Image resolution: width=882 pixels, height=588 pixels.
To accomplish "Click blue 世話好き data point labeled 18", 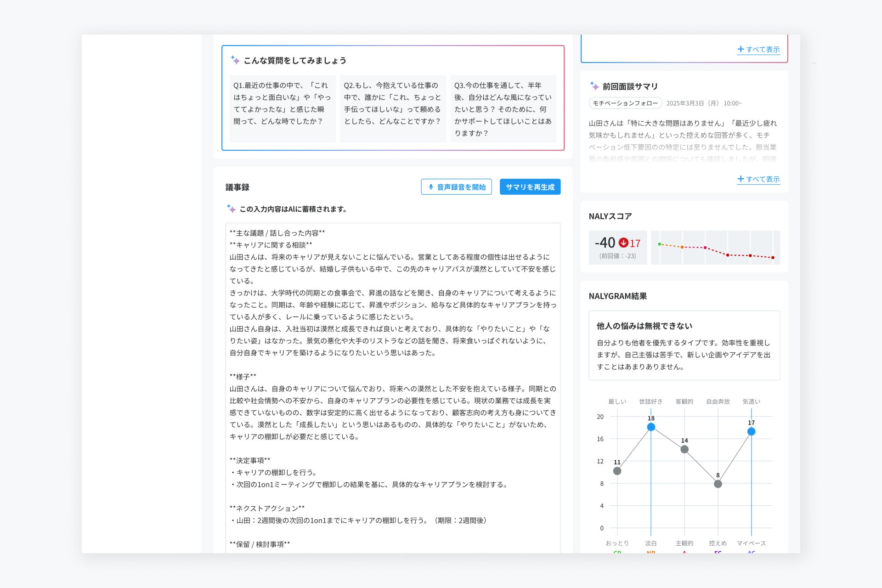I will coord(651,427).
